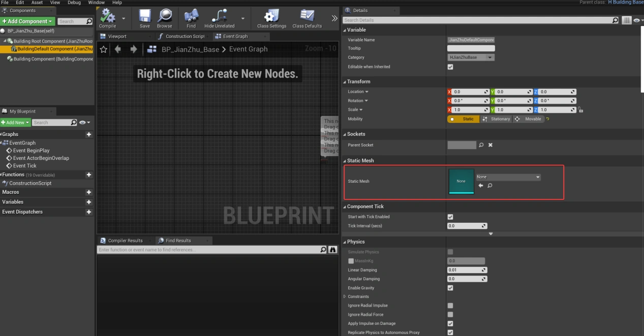Navigate forward in graph history
This screenshot has height=336, width=644.
(x=134, y=49)
